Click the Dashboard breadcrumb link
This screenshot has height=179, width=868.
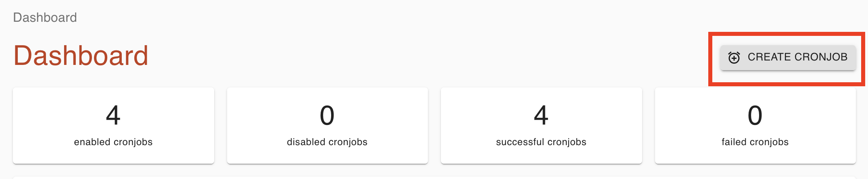(x=45, y=18)
